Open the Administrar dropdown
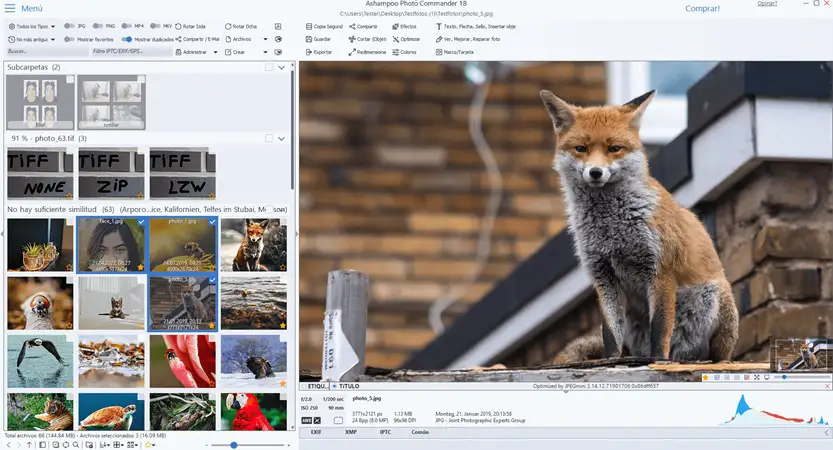 [x=215, y=52]
